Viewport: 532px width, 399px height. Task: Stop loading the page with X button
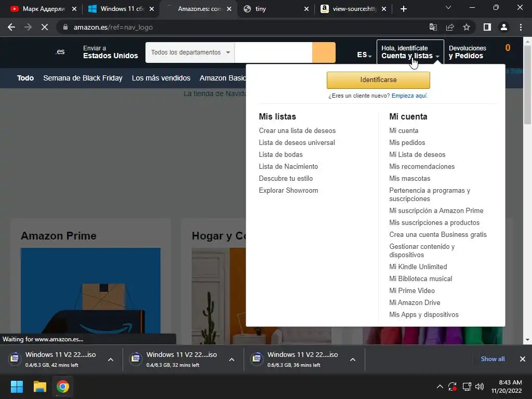tap(45, 27)
